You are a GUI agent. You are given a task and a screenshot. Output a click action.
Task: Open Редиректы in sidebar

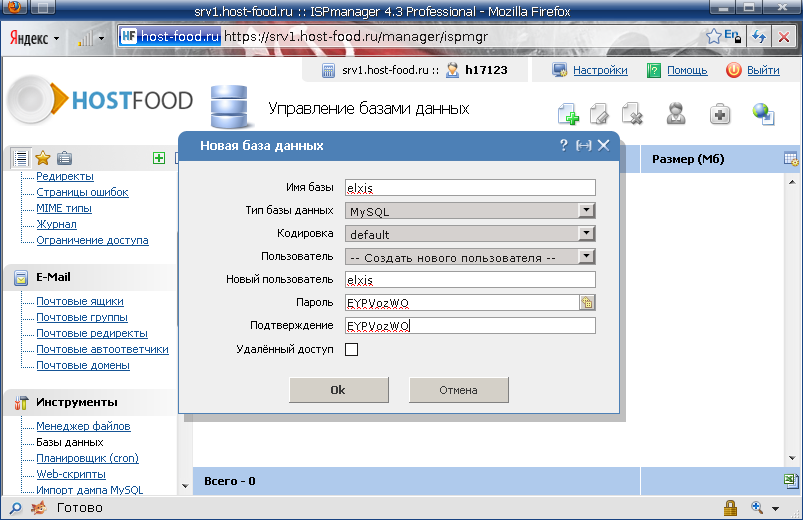click(65, 176)
